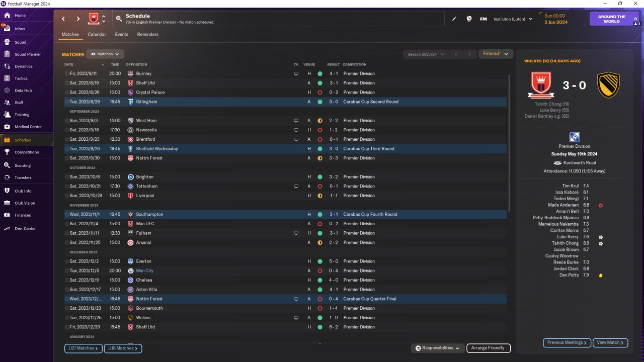Open the Matches view dropdown
The image size is (644, 362).
[105, 54]
